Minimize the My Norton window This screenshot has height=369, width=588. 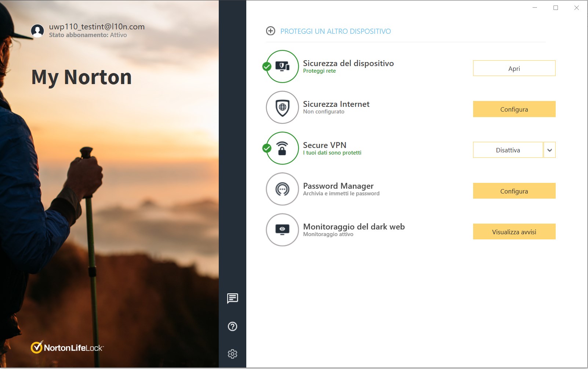[x=535, y=8]
